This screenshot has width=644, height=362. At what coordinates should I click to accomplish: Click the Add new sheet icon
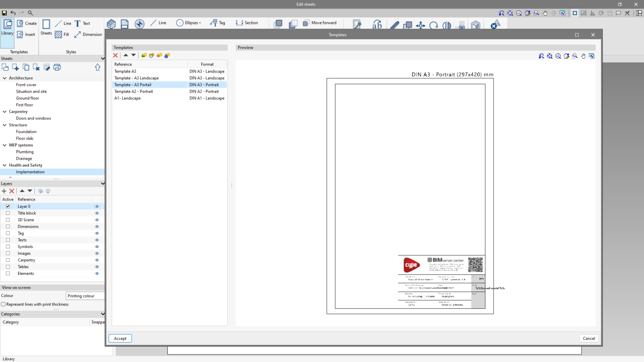click(15, 67)
